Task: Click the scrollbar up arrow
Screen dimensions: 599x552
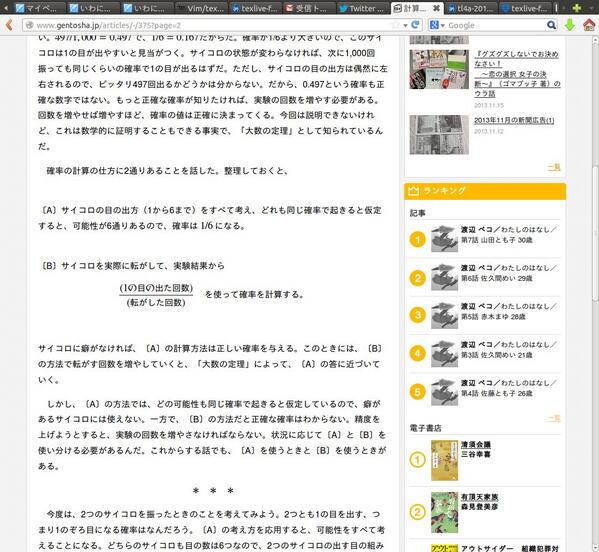Action: tap(595, 40)
